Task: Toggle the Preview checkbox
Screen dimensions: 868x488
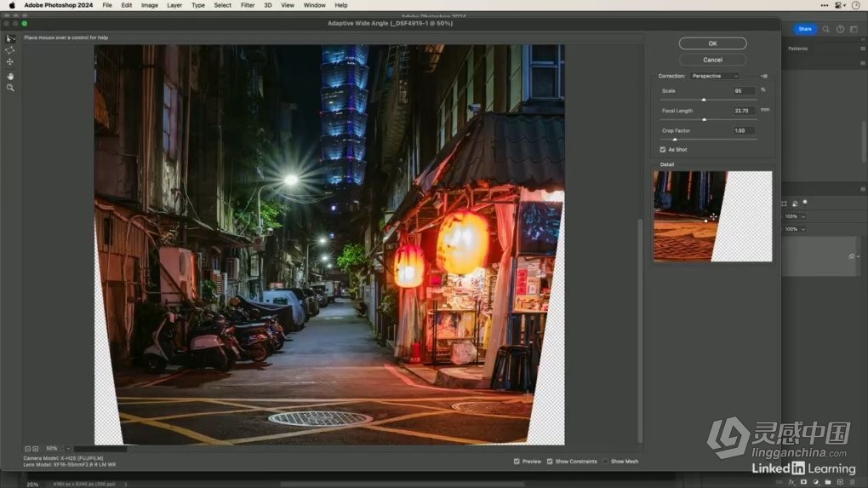Action: point(517,462)
